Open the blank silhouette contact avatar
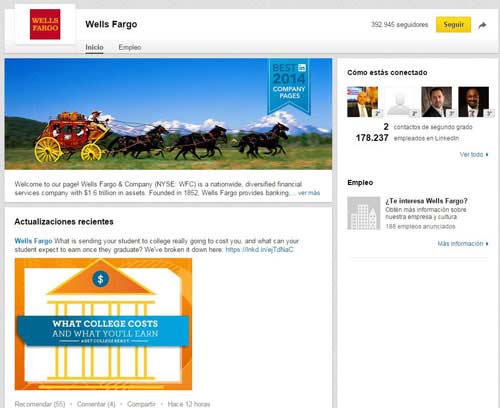The height and width of the screenshot is (408, 500). coord(400,102)
